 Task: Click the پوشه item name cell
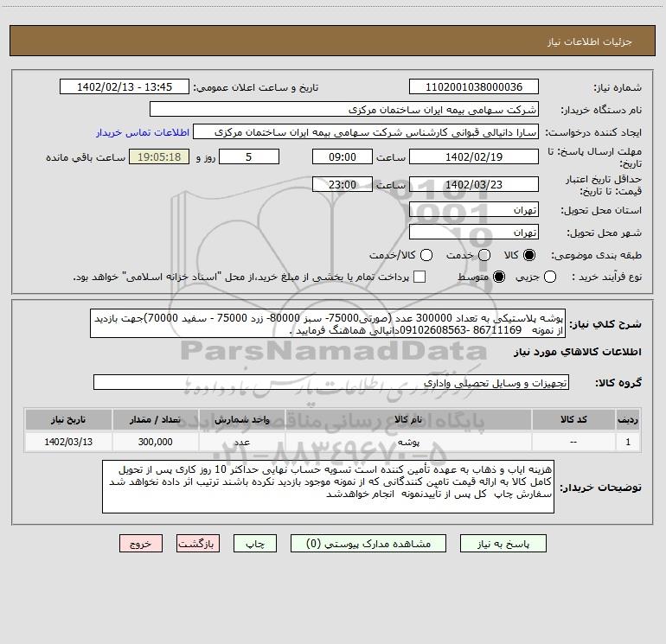point(408,442)
